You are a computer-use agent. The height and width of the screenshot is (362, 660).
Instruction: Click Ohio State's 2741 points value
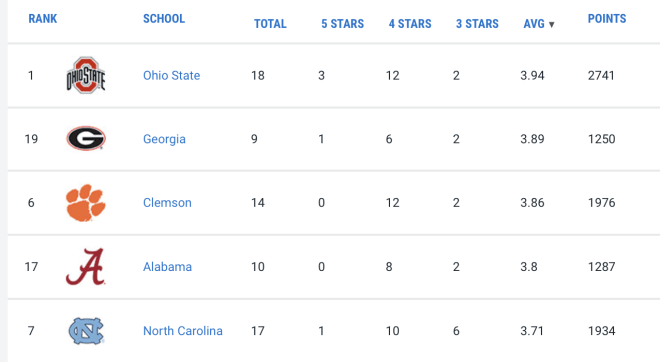point(601,75)
